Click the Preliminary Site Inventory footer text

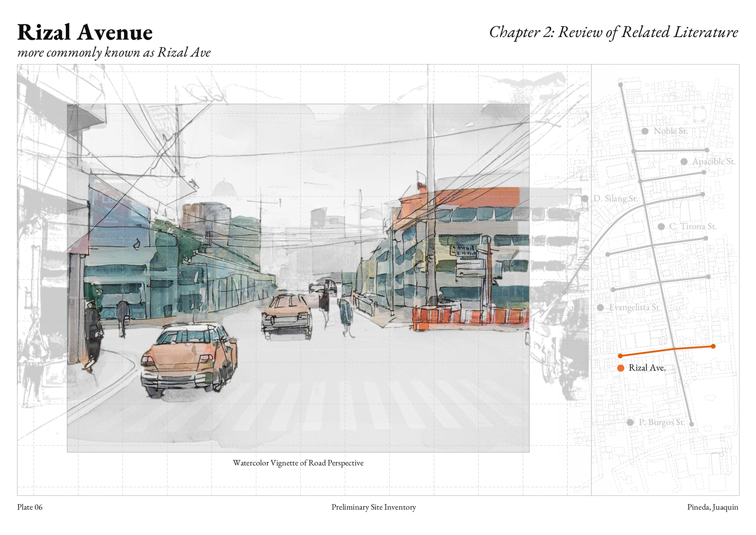pyautogui.click(x=373, y=507)
